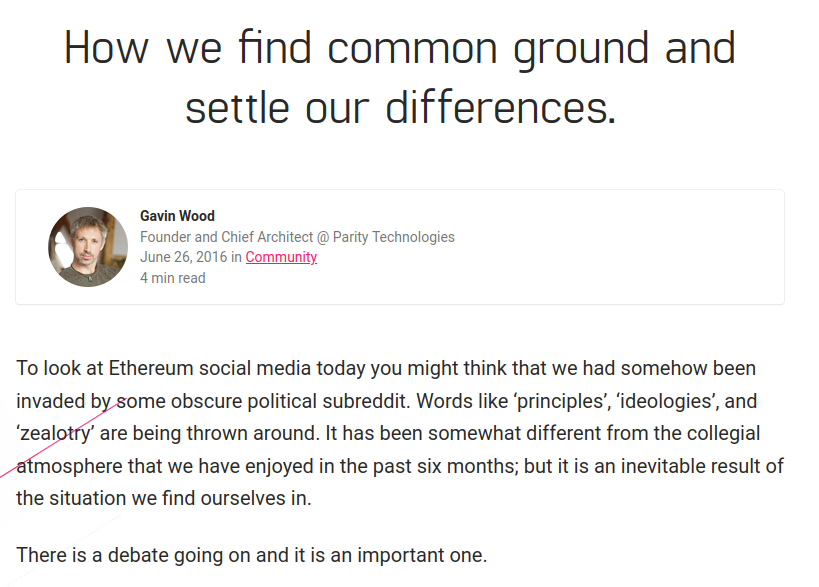Screen dimensions: 819x587
Task: Open the Community category link
Action: [281, 257]
